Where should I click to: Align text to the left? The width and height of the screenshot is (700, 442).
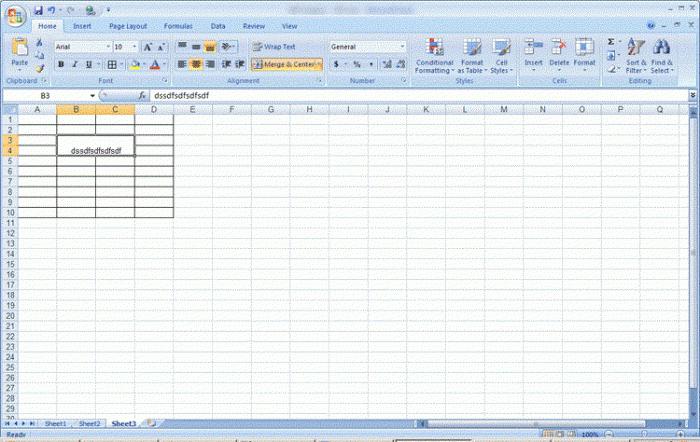[x=182, y=65]
